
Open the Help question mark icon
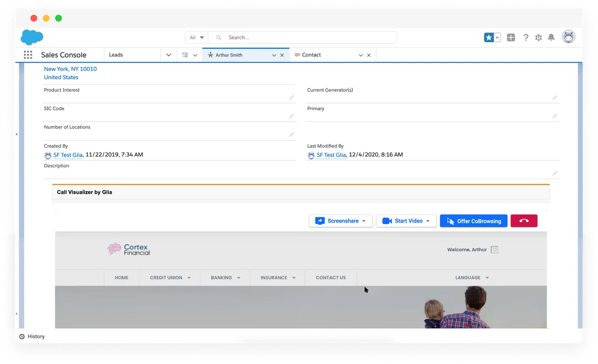pos(526,37)
